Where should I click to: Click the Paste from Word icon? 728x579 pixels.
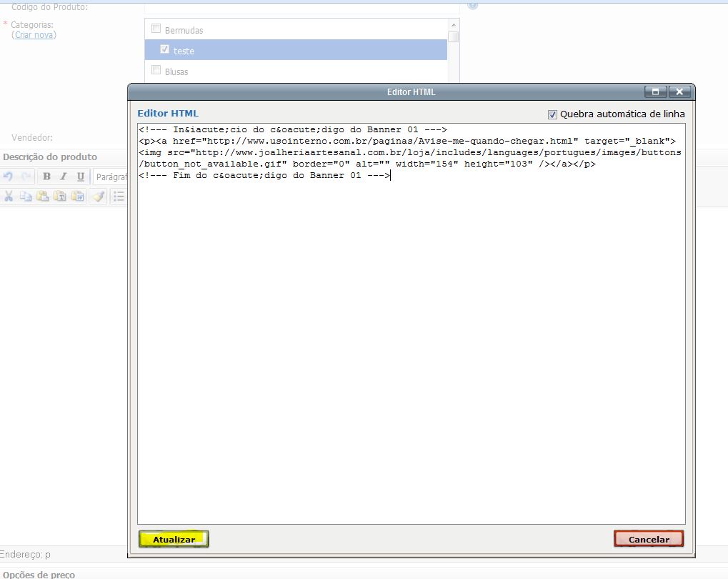[77, 196]
